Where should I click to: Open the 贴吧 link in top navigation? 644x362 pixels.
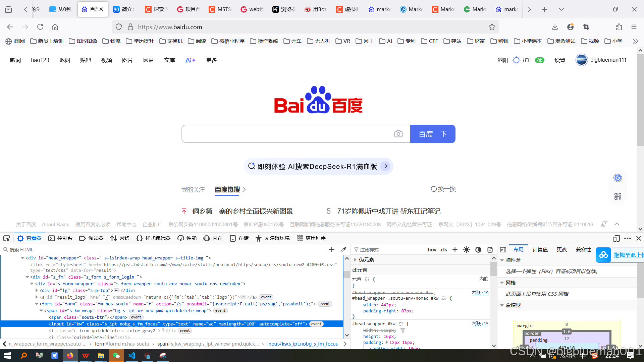86,60
